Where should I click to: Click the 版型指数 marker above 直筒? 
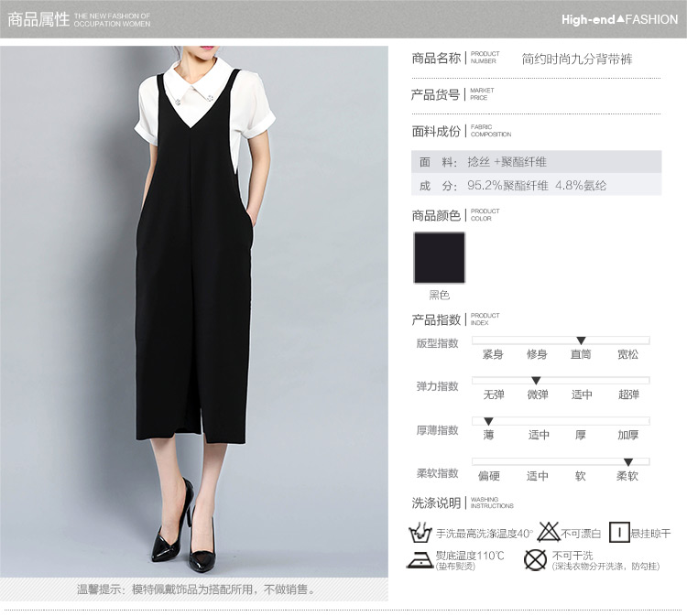[x=581, y=340]
